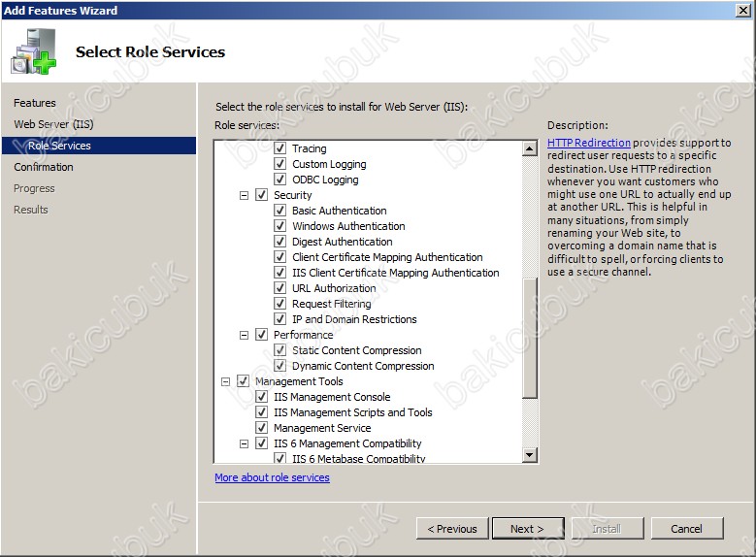This screenshot has width=756, height=557.
Task: Collapse the Performance tree node
Action: (244, 335)
